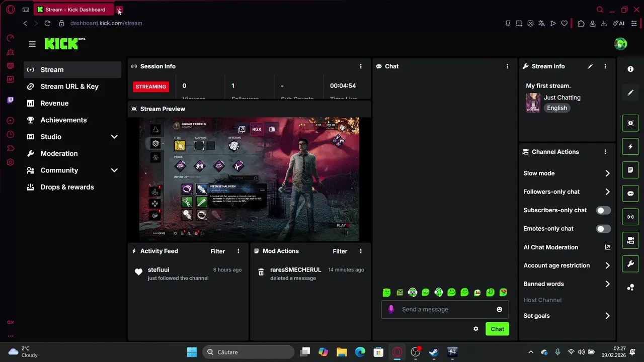
Task: Click the purple microphone icon in chat
Action: click(x=391, y=309)
